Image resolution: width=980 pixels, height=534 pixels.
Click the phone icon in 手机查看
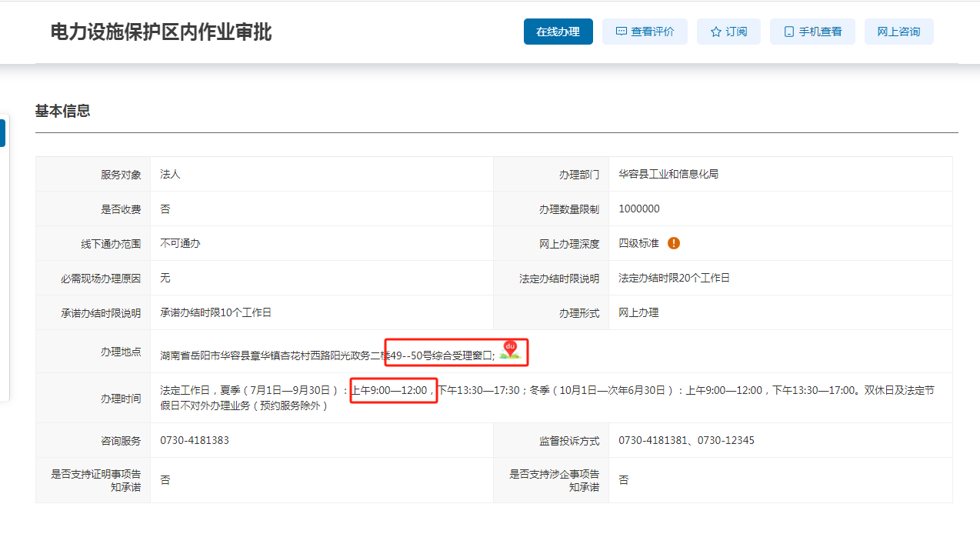[x=788, y=32]
